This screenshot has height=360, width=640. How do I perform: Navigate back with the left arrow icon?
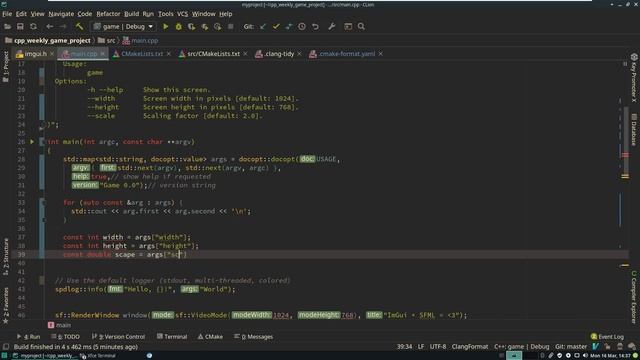click(x=49, y=27)
